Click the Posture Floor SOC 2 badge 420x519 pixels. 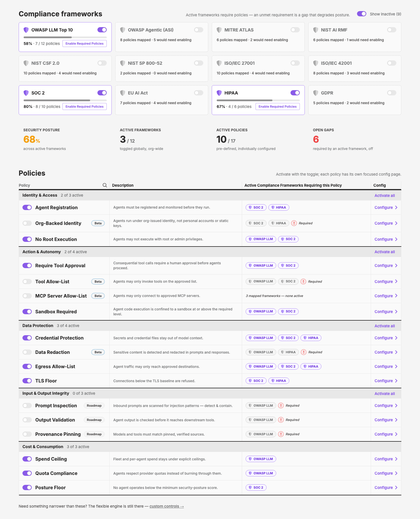pos(256,487)
